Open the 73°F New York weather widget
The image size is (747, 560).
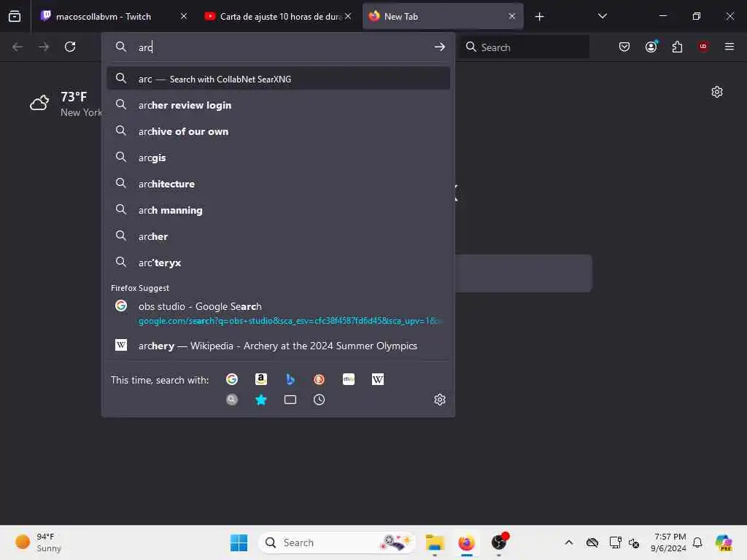click(66, 104)
